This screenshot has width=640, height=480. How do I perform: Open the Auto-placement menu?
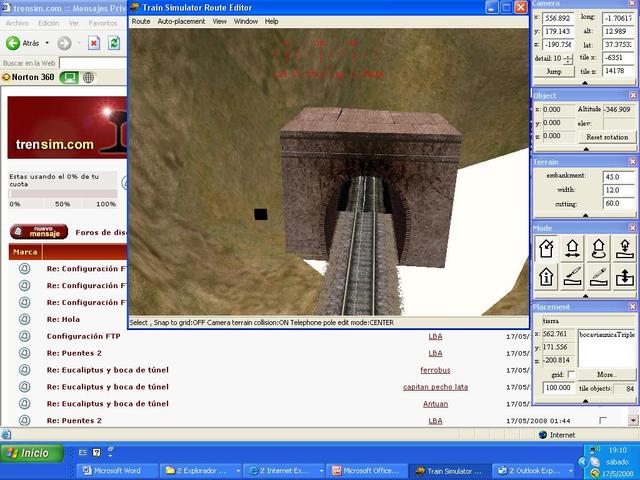[x=180, y=21]
